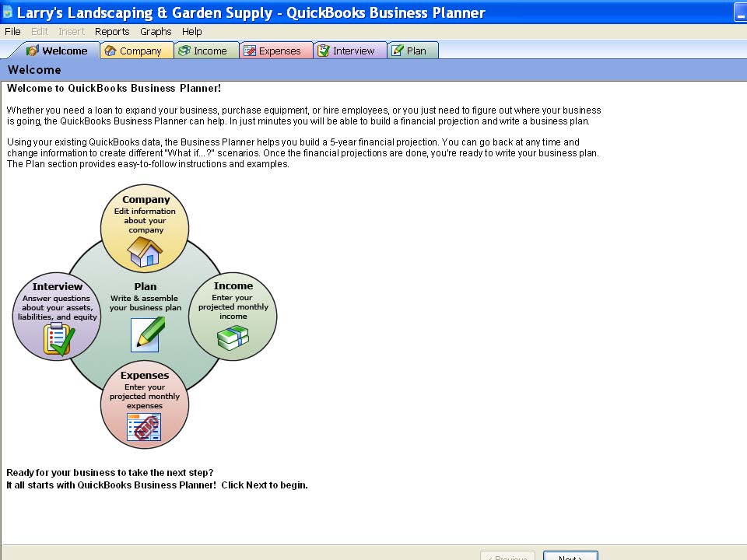Click the Welcome tab's icon

point(32,51)
